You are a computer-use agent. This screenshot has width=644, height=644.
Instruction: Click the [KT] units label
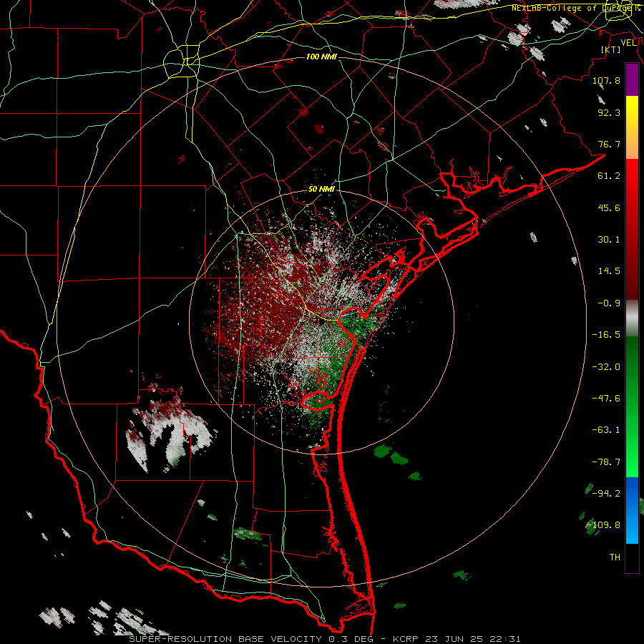tap(611, 49)
